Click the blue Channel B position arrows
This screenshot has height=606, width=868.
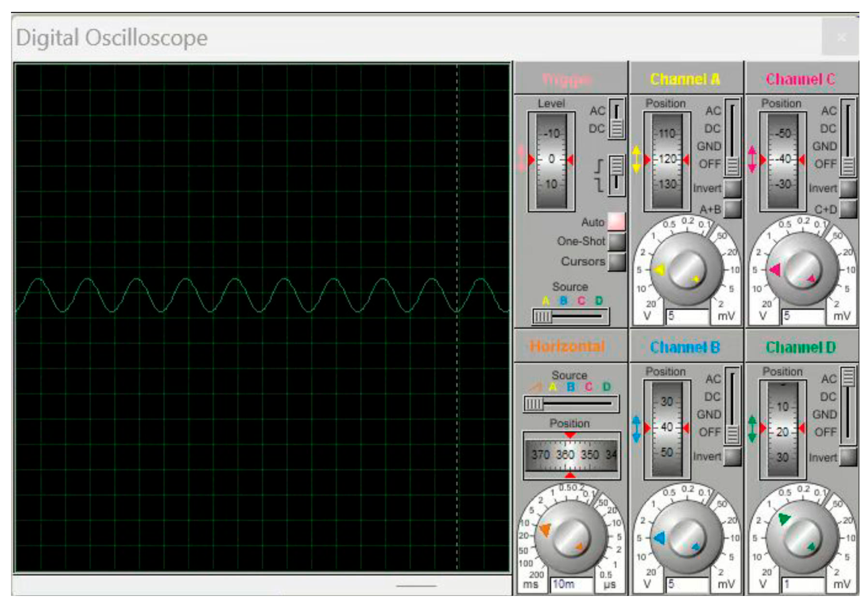pos(637,429)
